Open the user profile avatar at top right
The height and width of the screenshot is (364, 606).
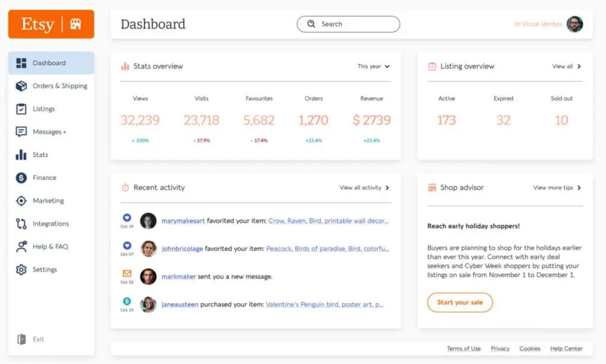(575, 24)
